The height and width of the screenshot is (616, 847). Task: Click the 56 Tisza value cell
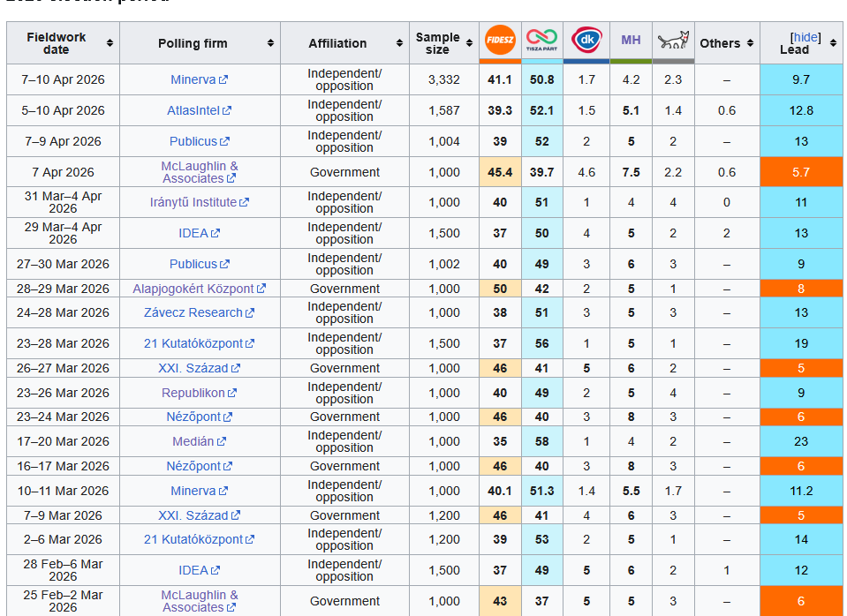pos(541,343)
